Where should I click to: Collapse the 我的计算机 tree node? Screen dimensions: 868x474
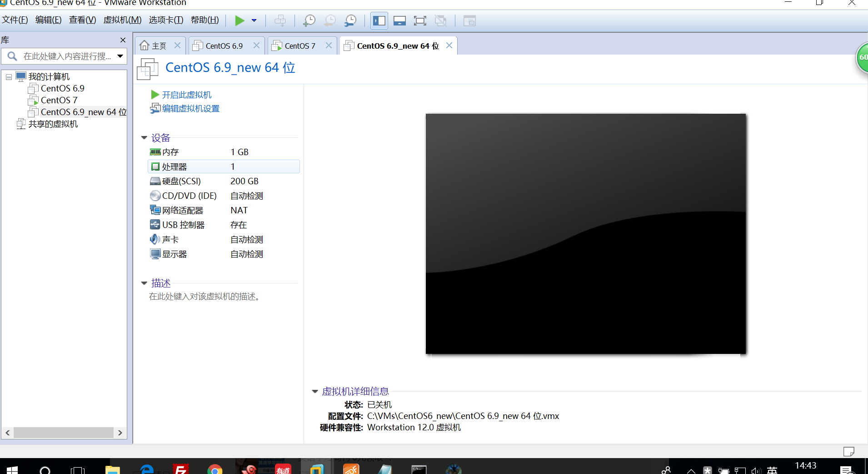click(x=9, y=77)
